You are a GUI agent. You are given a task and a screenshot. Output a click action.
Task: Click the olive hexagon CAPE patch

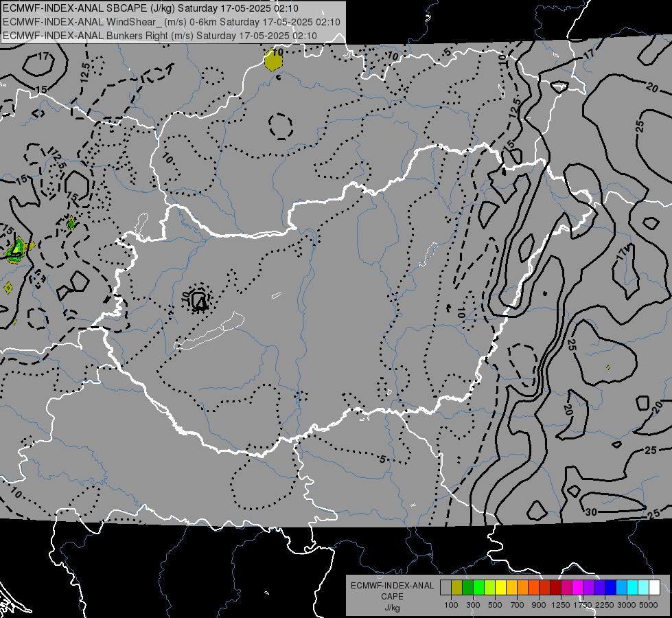(x=273, y=60)
